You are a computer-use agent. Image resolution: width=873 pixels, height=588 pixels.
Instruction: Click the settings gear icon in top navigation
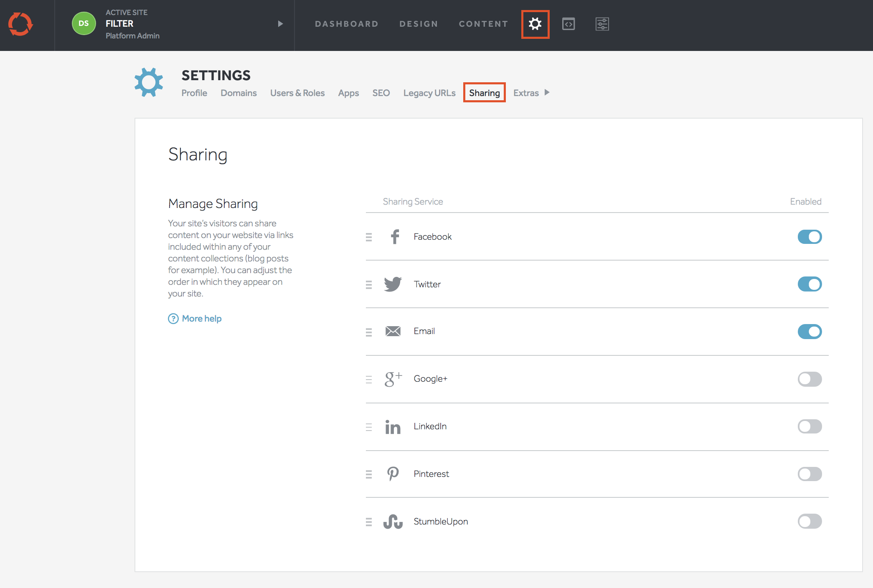[535, 24]
